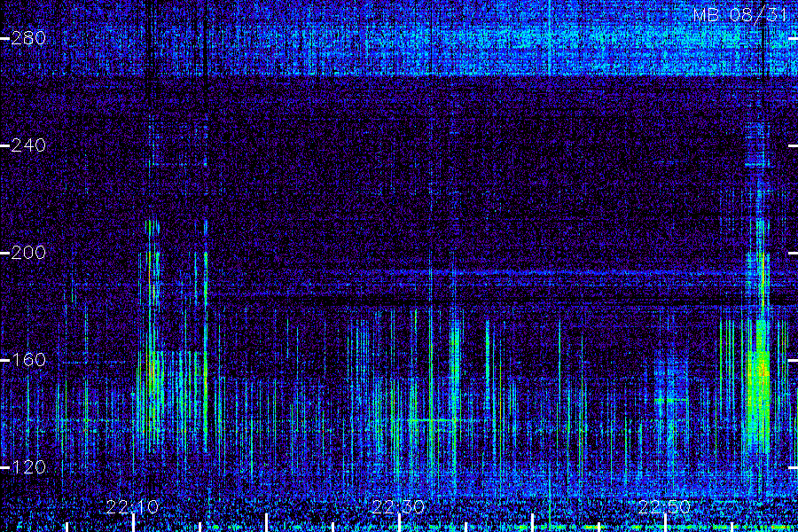The image size is (798, 532).
Task: Click the 22:30 time axis label
Action: 398,507
